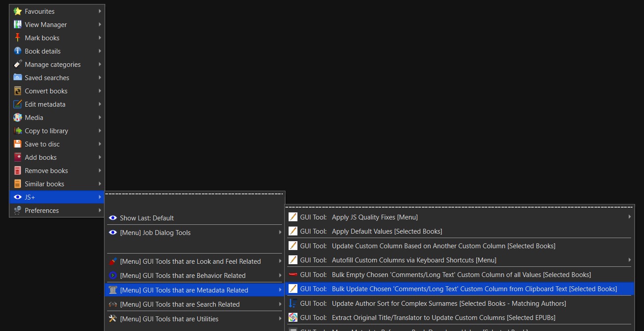Expand the Media submenu arrow
644x331 pixels.
[100, 118]
